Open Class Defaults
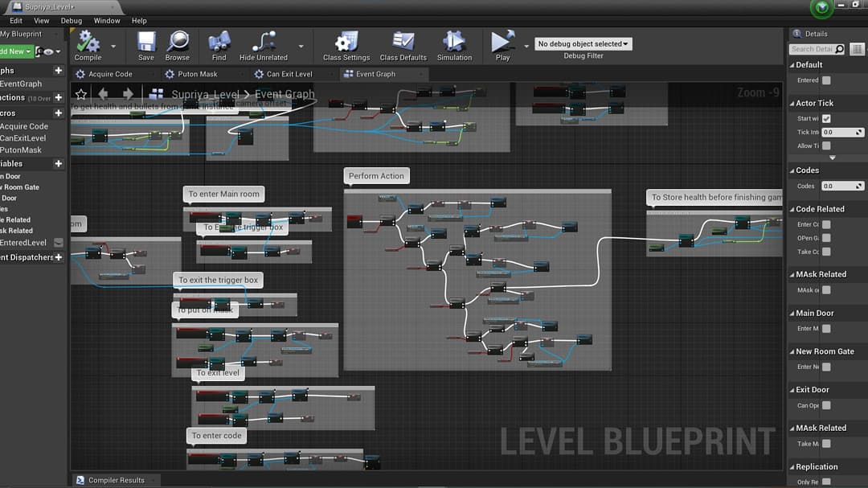 (403, 45)
